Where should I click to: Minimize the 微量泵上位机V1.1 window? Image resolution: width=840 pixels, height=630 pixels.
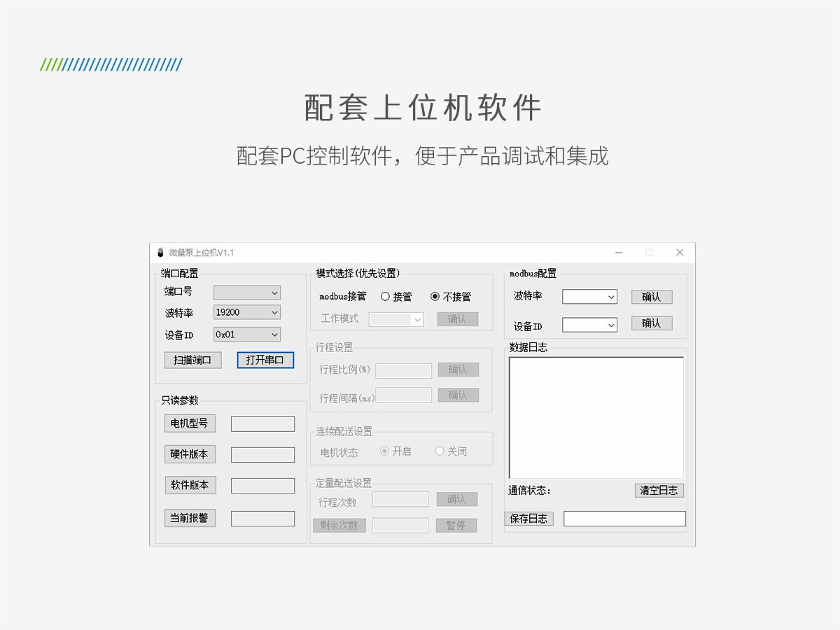(x=619, y=253)
